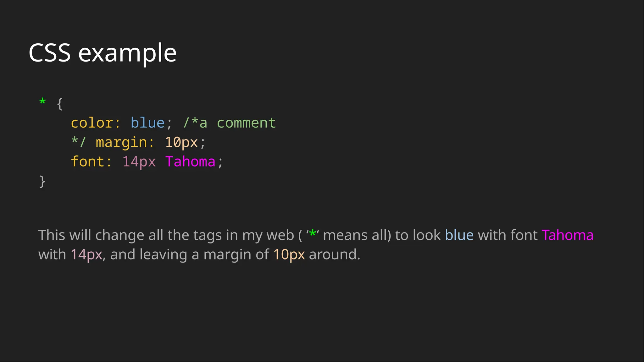Select the "margin:" property in the code
This screenshot has width=644, height=362.
[x=125, y=142]
